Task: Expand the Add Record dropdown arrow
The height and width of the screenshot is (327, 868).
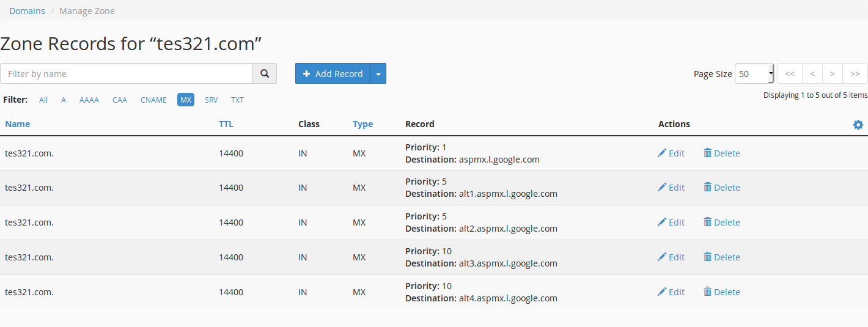Action: pyautogui.click(x=378, y=73)
